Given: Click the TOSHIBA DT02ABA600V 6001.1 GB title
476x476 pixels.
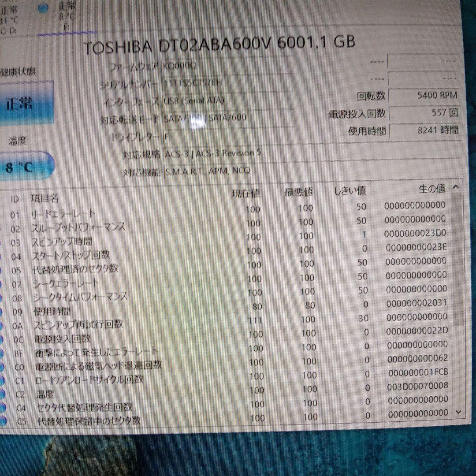Looking at the screenshot, I should (x=219, y=45).
